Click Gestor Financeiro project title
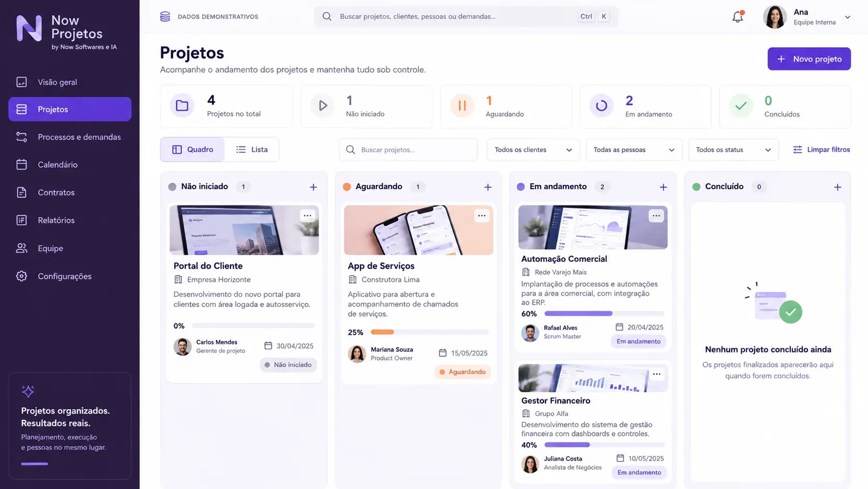The image size is (868, 489). click(555, 401)
